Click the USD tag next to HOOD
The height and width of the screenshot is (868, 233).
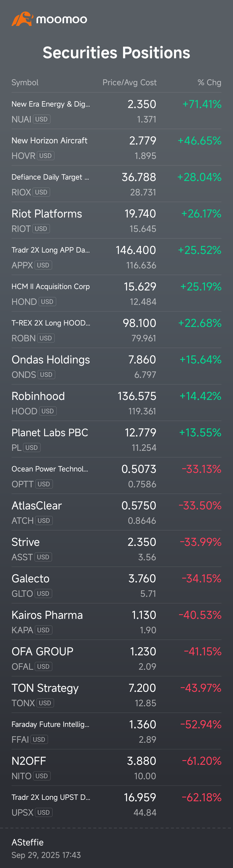pyautogui.click(x=47, y=411)
